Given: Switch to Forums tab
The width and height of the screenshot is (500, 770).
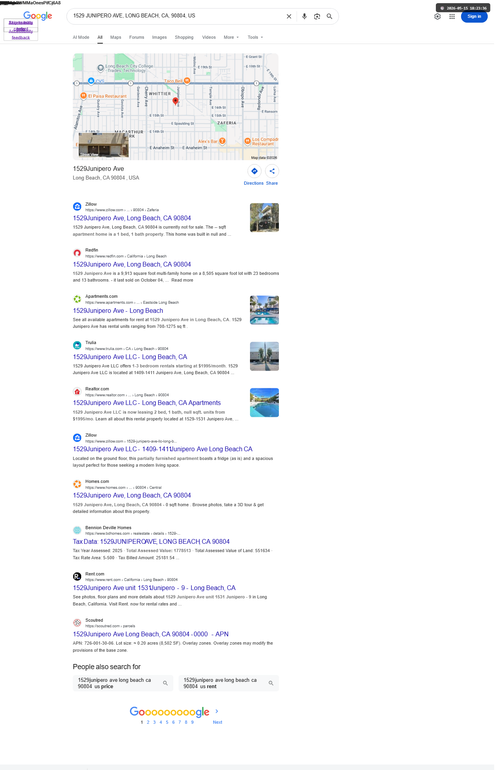Looking at the screenshot, I should (137, 37).
